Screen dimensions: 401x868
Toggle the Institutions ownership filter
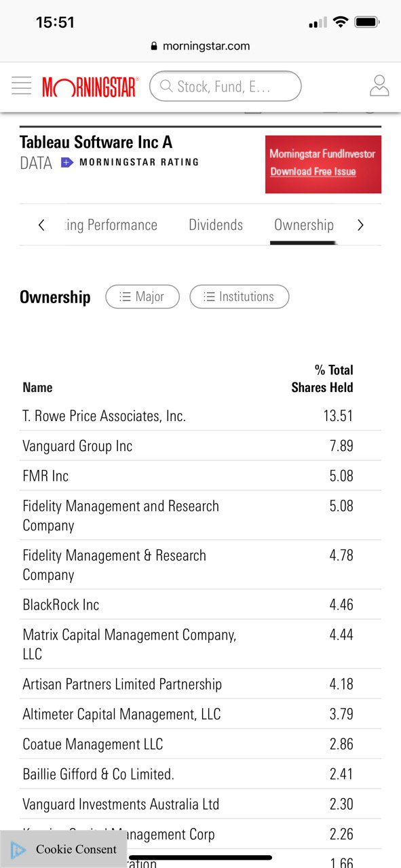pos(240,296)
